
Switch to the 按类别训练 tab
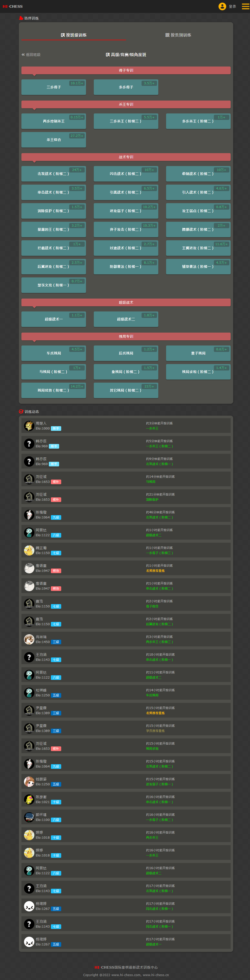click(x=178, y=35)
